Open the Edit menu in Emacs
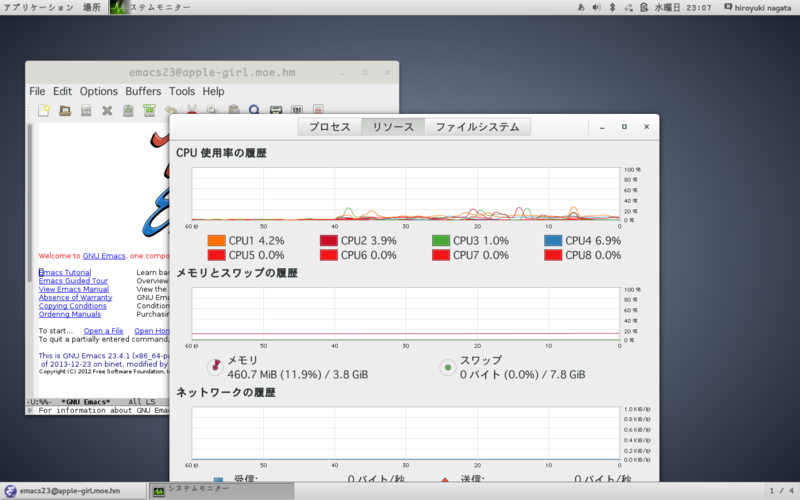The height and width of the screenshot is (500, 800). click(62, 91)
